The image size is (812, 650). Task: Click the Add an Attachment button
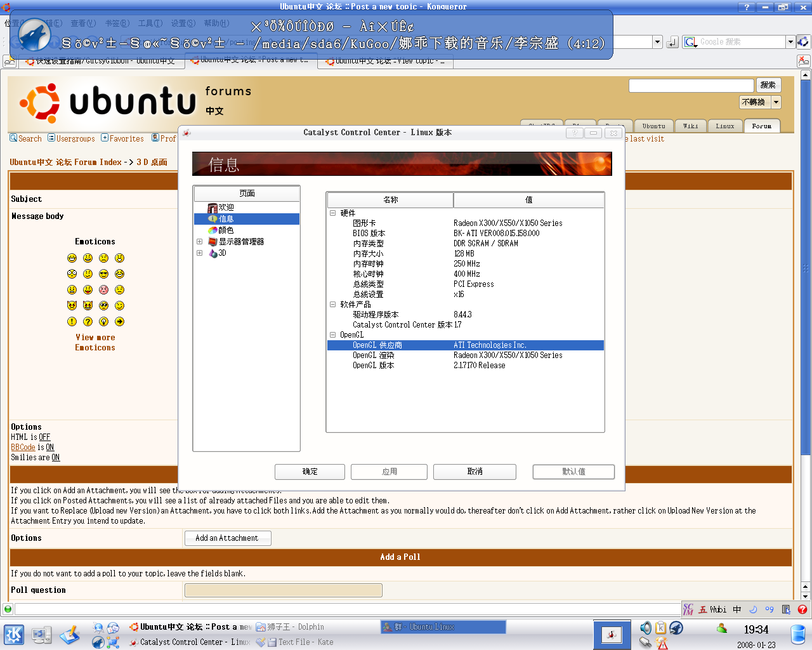[228, 538]
